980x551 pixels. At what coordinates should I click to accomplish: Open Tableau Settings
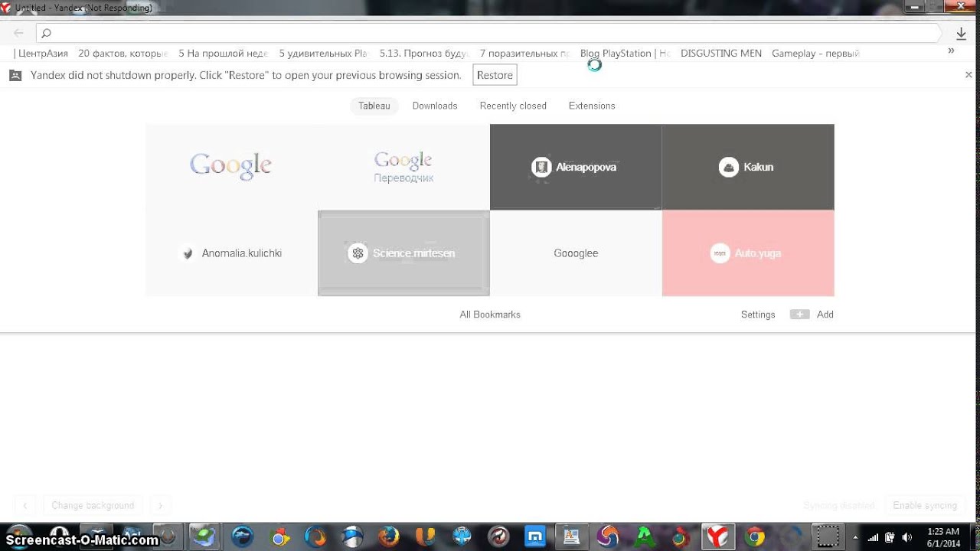(758, 315)
